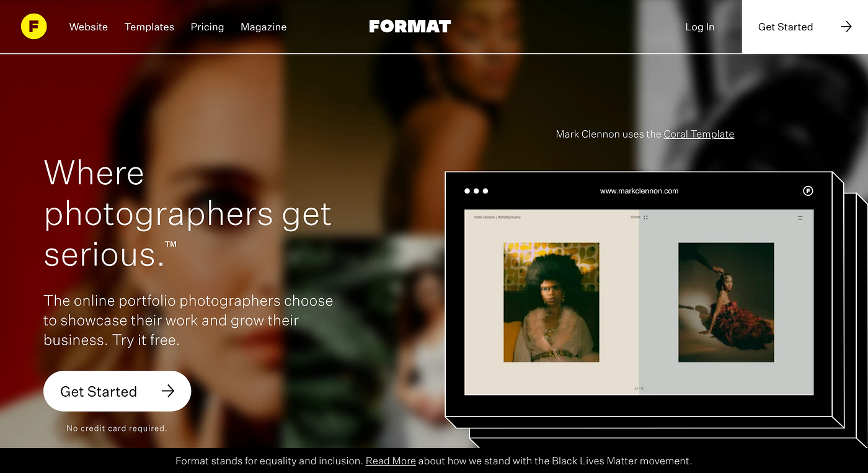Click the yellow Format F logo icon
Screen dimensions: 868x473
[33, 27]
